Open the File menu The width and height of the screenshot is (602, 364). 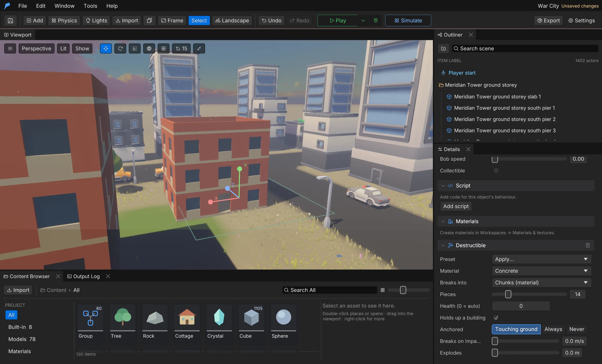pyautogui.click(x=23, y=6)
